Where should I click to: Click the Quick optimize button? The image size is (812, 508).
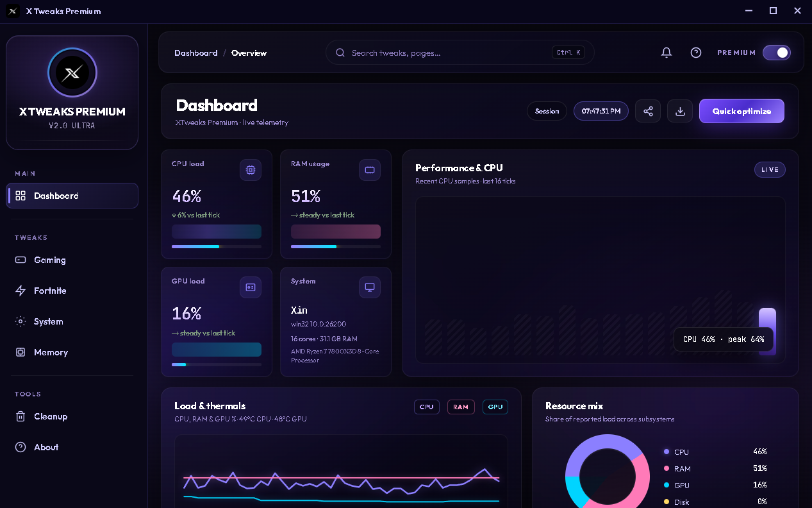(742, 111)
